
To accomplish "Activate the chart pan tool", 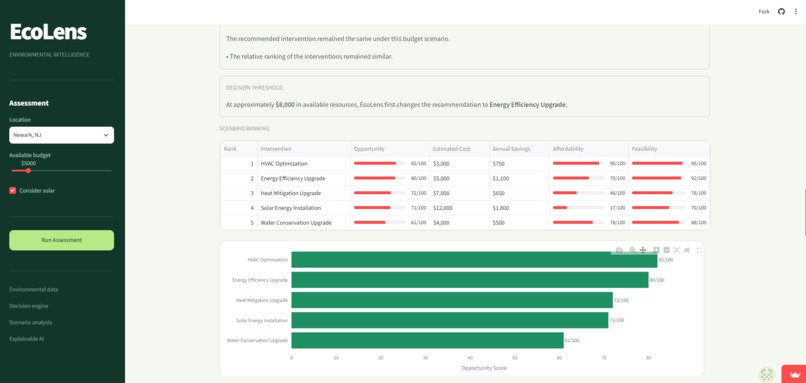I will coord(643,250).
